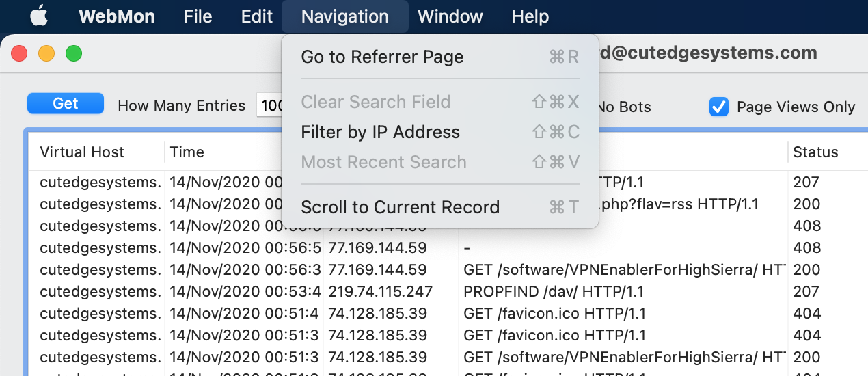Close the WebMon window
The width and height of the screenshot is (868, 376).
(19, 53)
